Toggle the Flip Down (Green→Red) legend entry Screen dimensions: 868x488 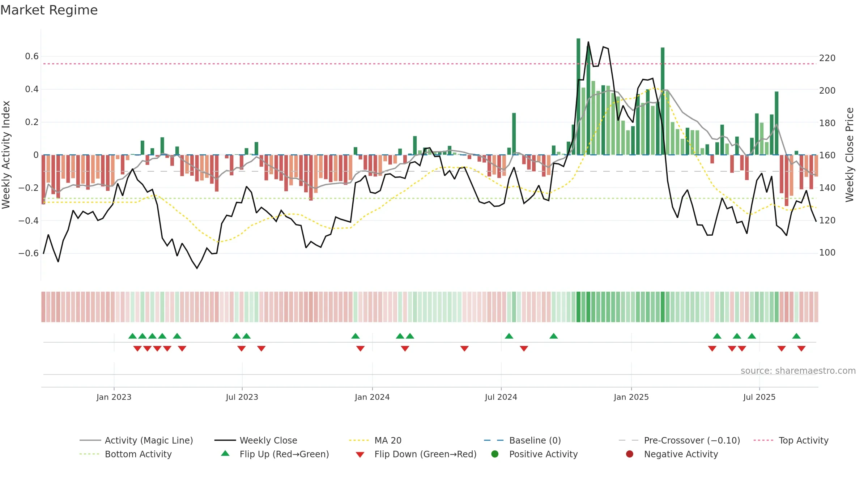[x=416, y=454]
